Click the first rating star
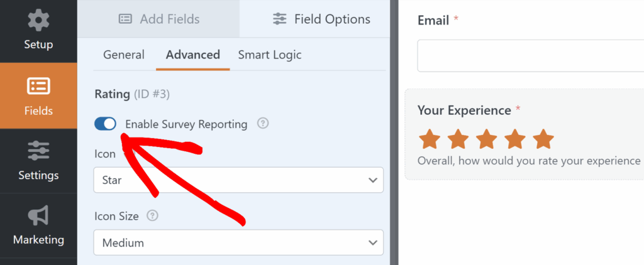This screenshot has width=644, height=265. tap(429, 139)
